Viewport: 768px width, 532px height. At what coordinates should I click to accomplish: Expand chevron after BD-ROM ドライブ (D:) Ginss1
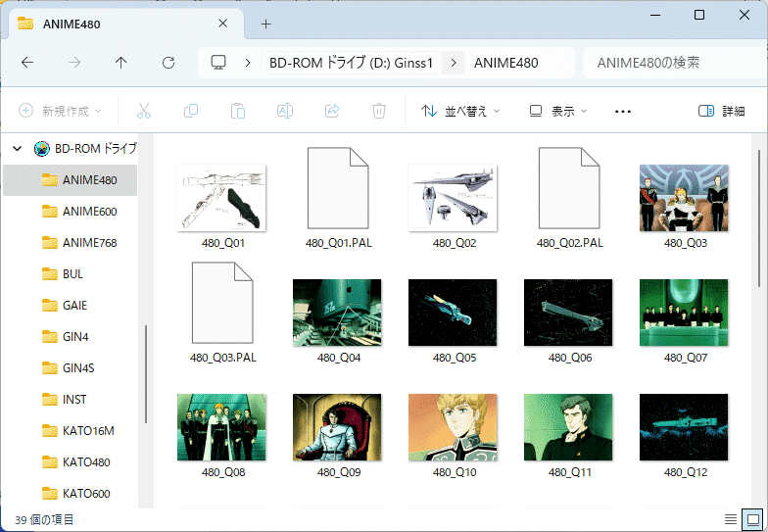(454, 63)
